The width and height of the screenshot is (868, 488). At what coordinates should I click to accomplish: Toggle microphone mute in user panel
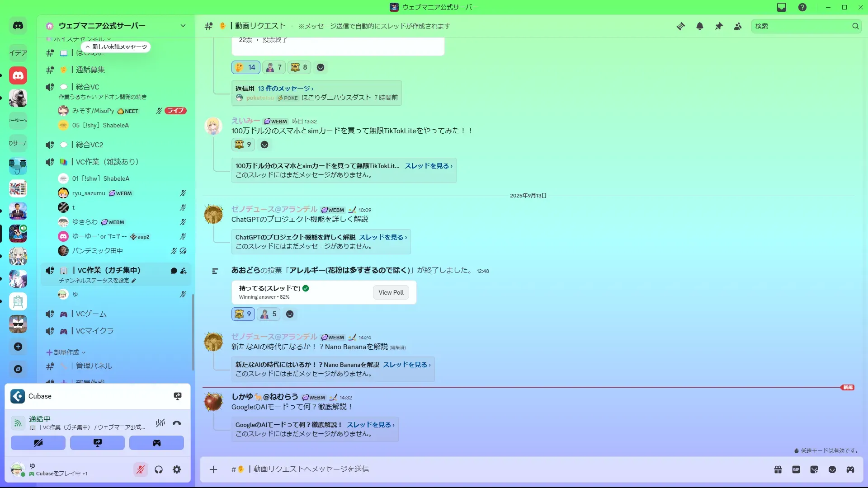pos(141,470)
